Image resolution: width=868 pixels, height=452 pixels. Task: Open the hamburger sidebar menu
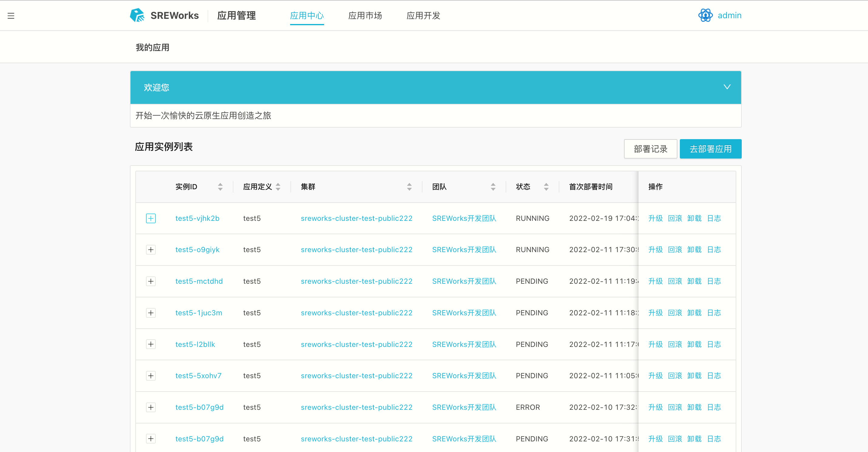coord(11,15)
